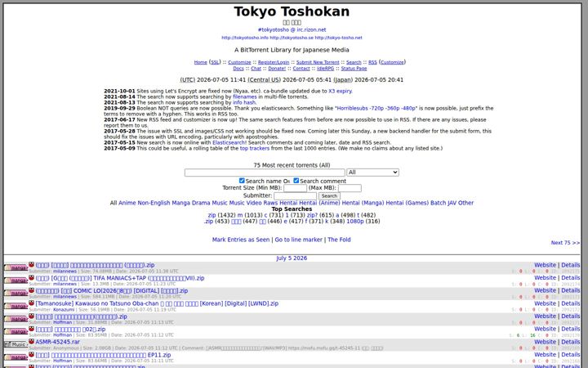Toggle the Search name Only checkbox

[242, 181]
